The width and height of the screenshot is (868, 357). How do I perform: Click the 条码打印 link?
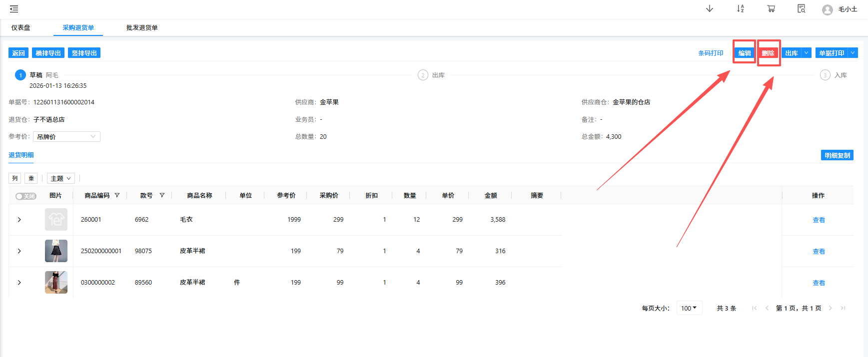pos(711,53)
